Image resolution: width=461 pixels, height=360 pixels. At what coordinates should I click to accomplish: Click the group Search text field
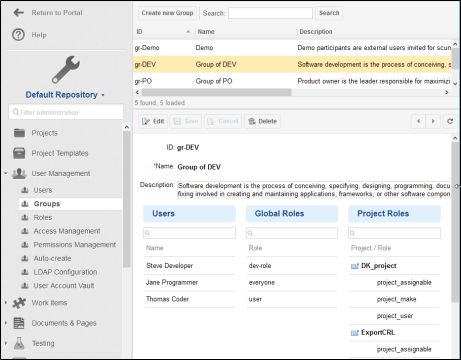[x=270, y=13]
